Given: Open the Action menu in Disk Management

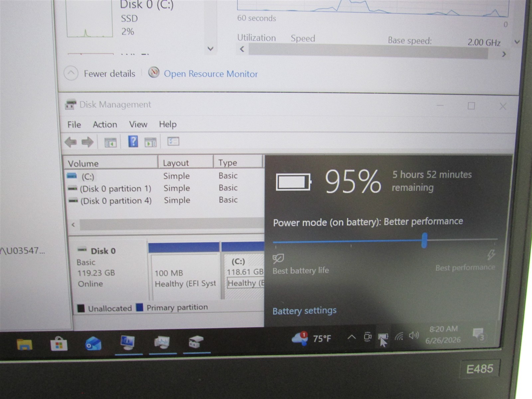Looking at the screenshot, I should coord(105,124).
